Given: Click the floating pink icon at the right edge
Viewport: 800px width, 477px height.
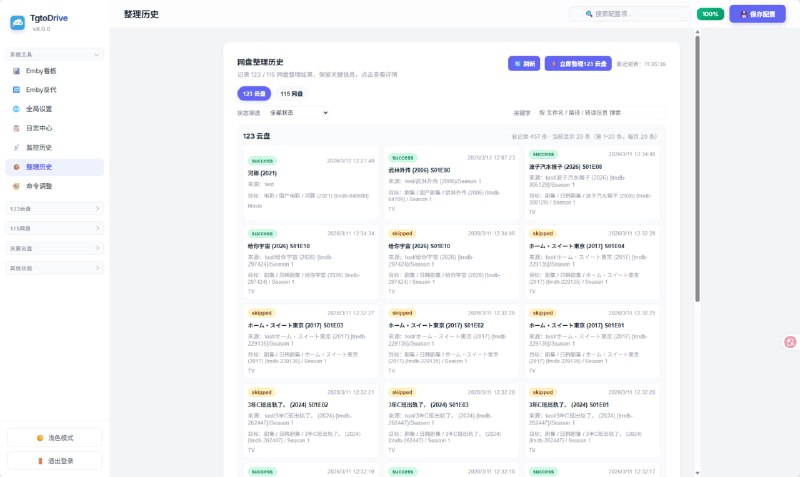Looking at the screenshot, I should pyautogui.click(x=790, y=342).
